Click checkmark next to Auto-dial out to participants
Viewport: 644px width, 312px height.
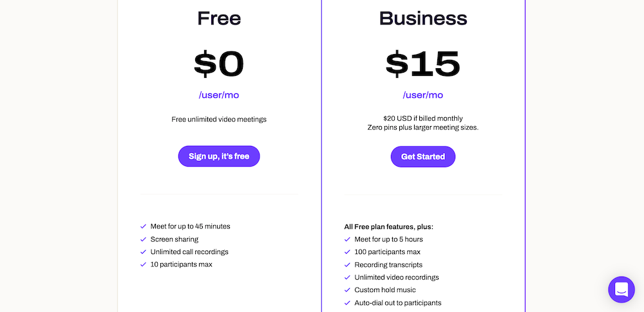[x=348, y=303]
